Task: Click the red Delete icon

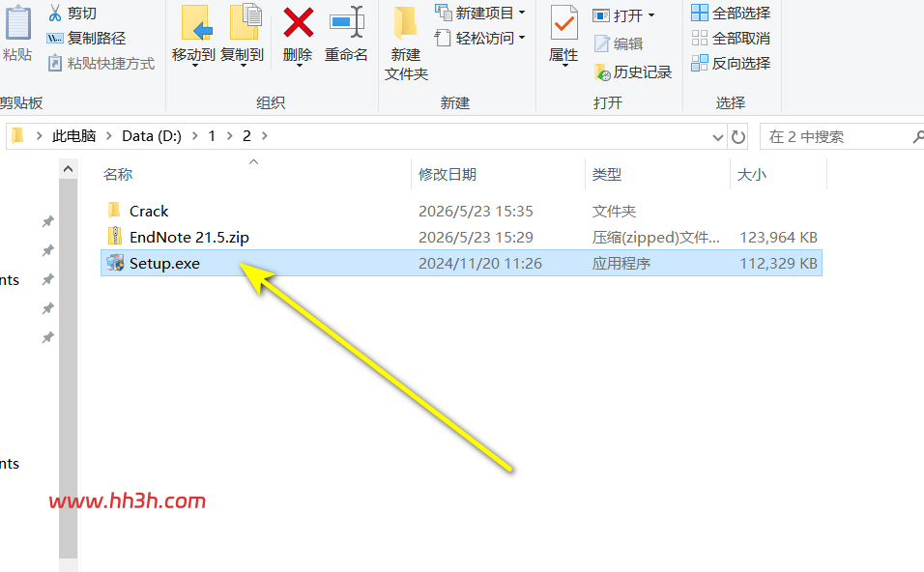Action: [299, 23]
